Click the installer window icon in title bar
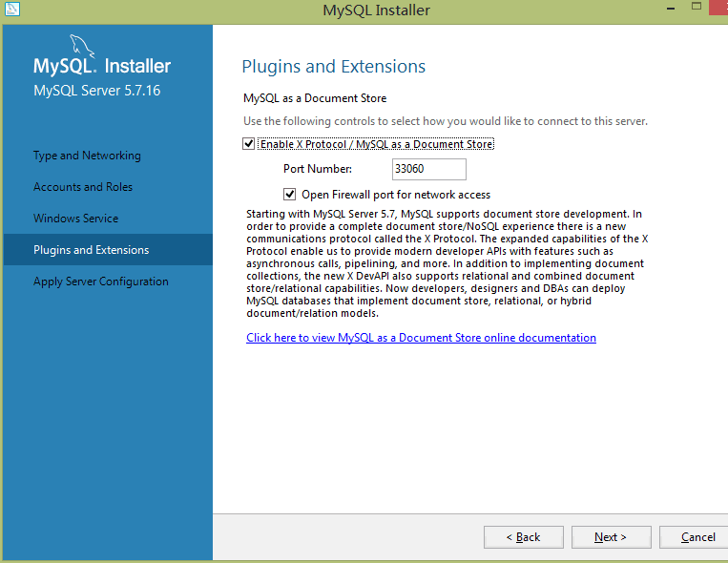The image size is (728, 563). (x=12, y=10)
